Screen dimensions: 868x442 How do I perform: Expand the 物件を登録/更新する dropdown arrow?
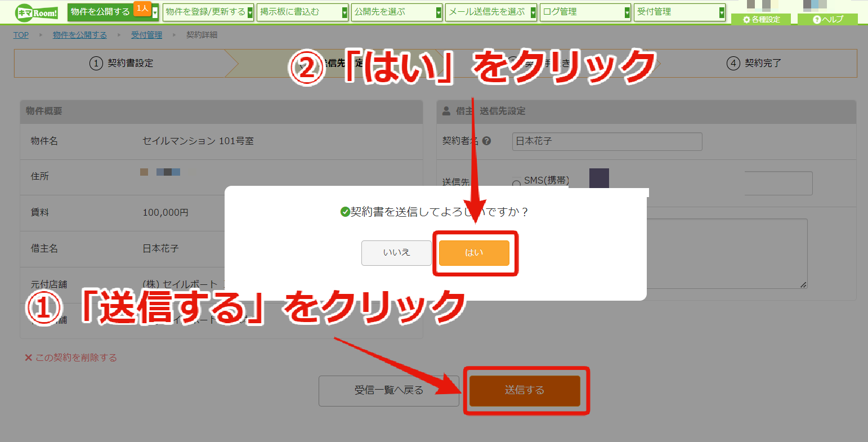pos(250,13)
